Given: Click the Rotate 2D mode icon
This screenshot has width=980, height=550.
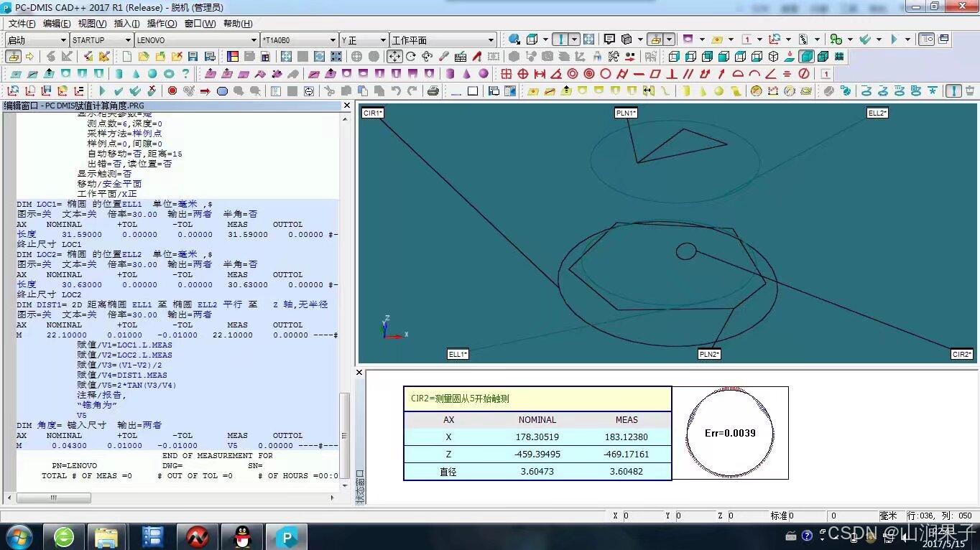Looking at the screenshot, I should click(x=411, y=56).
